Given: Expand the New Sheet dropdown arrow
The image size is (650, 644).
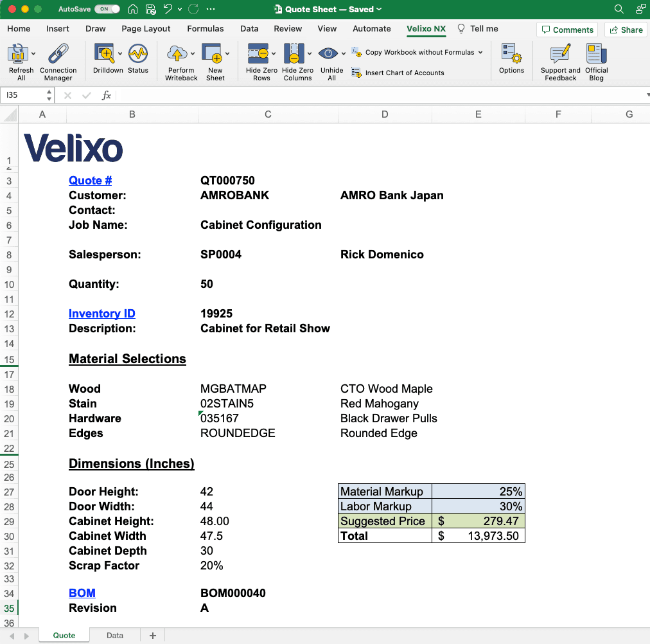Looking at the screenshot, I should pyautogui.click(x=227, y=53).
